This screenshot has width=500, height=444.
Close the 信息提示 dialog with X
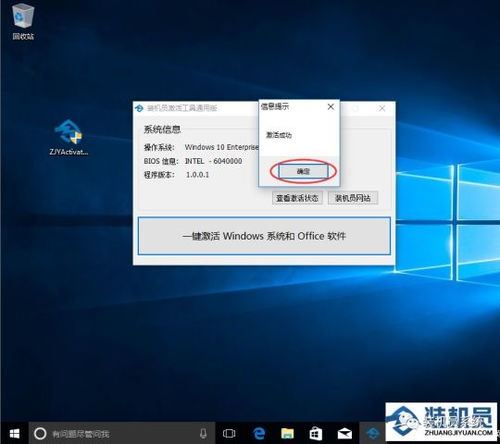331,107
